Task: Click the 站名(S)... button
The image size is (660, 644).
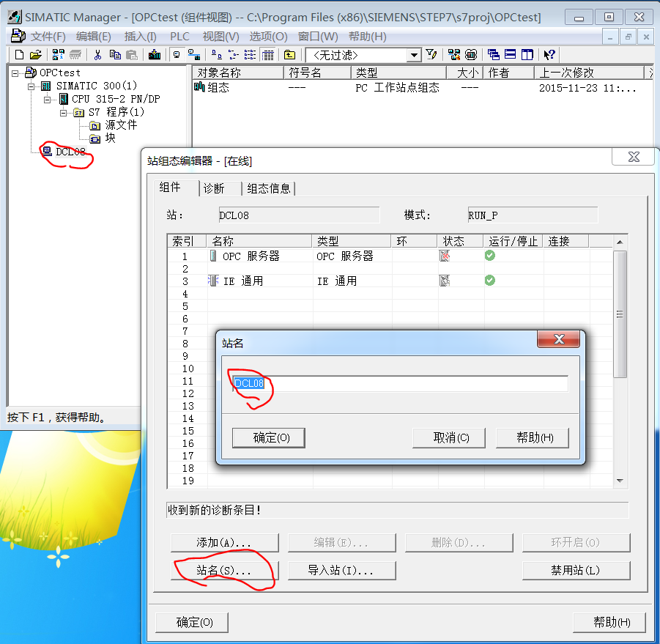Action: tap(225, 570)
